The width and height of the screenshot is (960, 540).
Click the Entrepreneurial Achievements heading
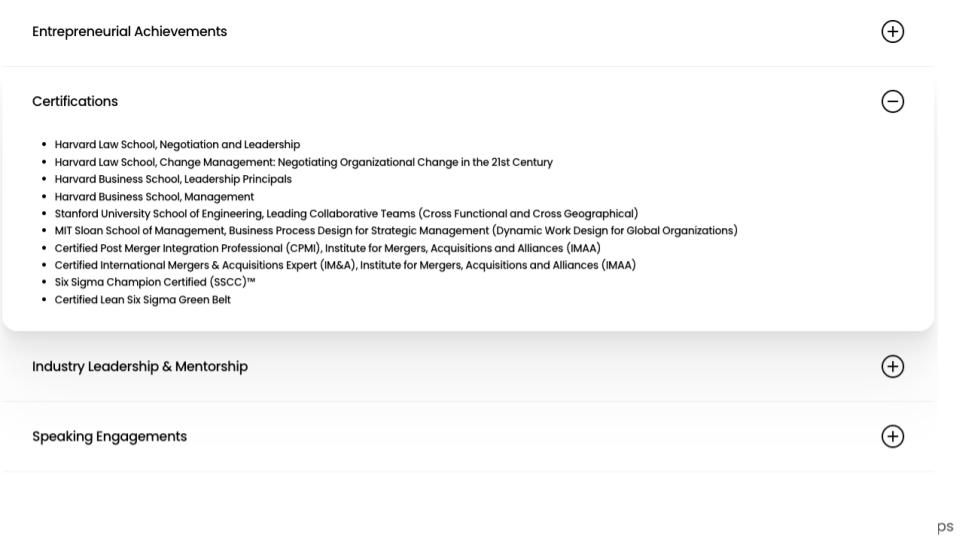(129, 31)
